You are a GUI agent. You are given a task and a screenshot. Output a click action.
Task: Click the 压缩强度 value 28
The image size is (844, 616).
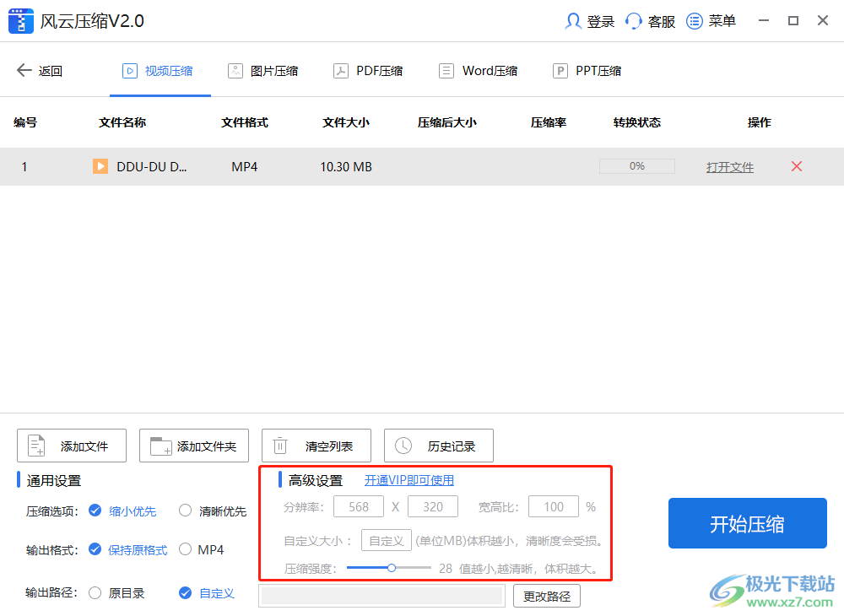tap(446, 568)
